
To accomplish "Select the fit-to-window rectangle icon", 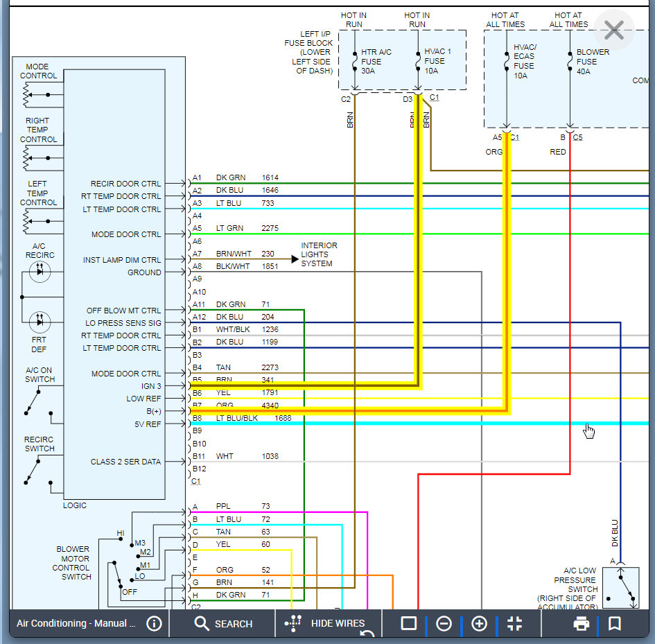I will pos(408,623).
